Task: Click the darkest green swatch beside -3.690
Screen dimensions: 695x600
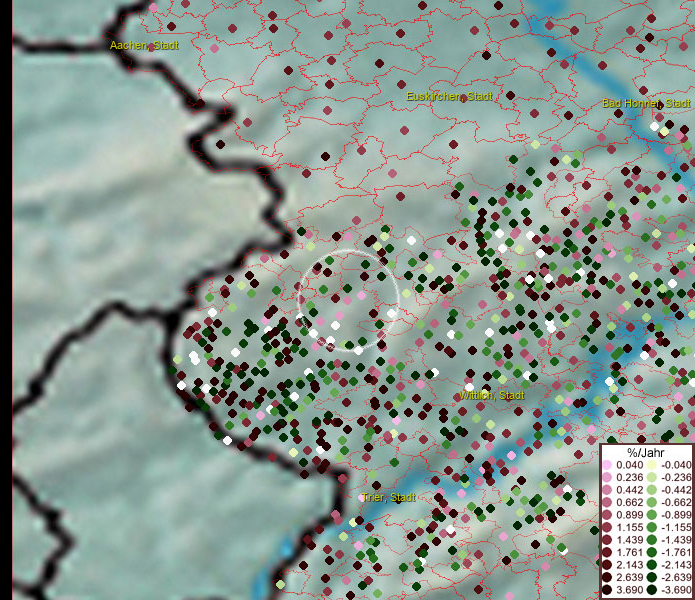Action: [652, 590]
